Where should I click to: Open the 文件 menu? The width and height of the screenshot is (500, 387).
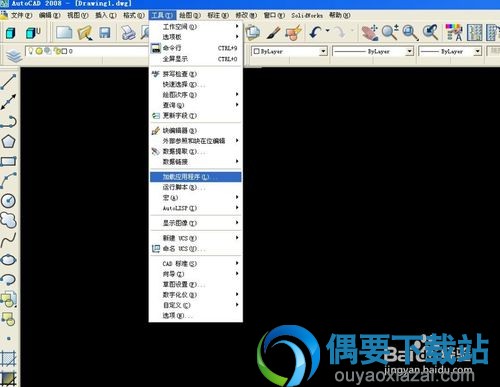[x=21, y=15]
